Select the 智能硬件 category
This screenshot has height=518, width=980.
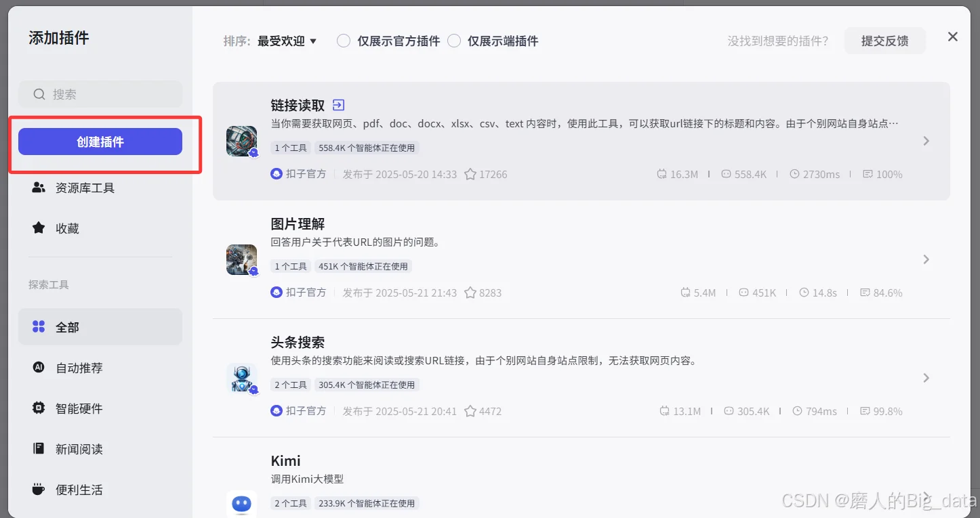tap(100, 408)
